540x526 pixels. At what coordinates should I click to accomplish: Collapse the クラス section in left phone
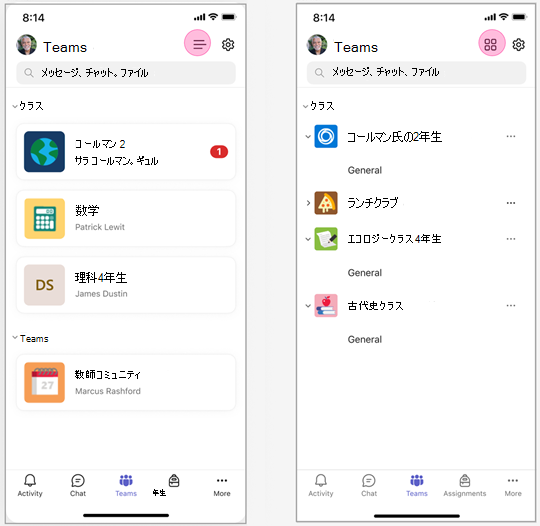tap(15, 106)
